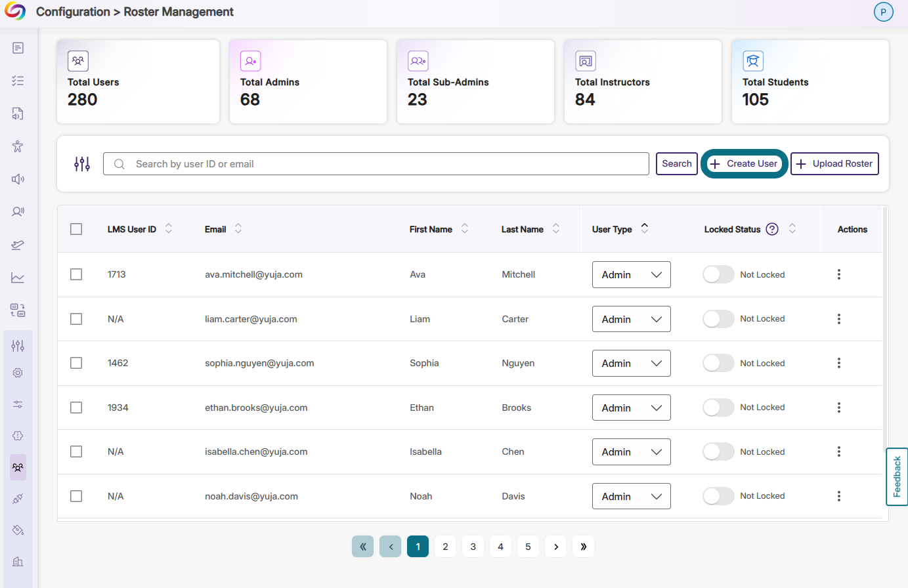This screenshot has height=588, width=908.
Task: Open the checklist sidebar icon
Action: pos(18,81)
